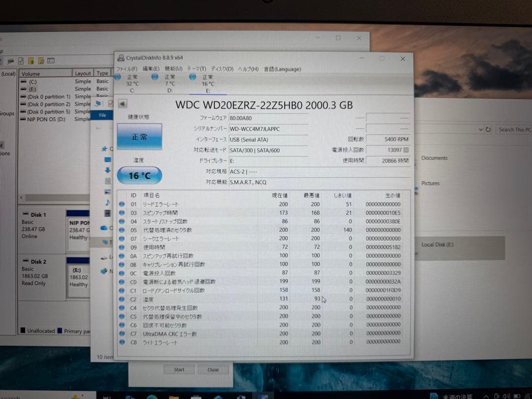Select the Music folder icon in the sidebar
This screenshot has height=399, width=532.
[107, 202]
